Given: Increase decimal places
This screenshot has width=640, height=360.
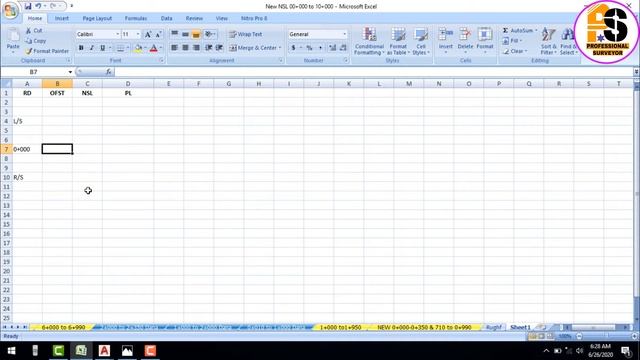Looking at the screenshot, I should 332,48.
